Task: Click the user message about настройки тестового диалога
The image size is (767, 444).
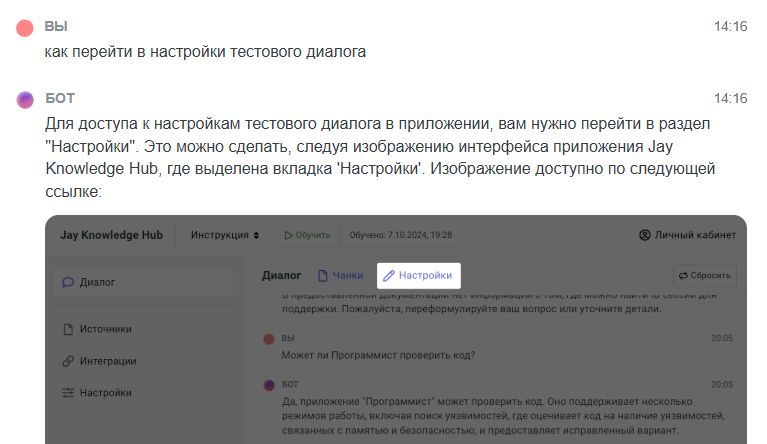Action: point(205,52)
